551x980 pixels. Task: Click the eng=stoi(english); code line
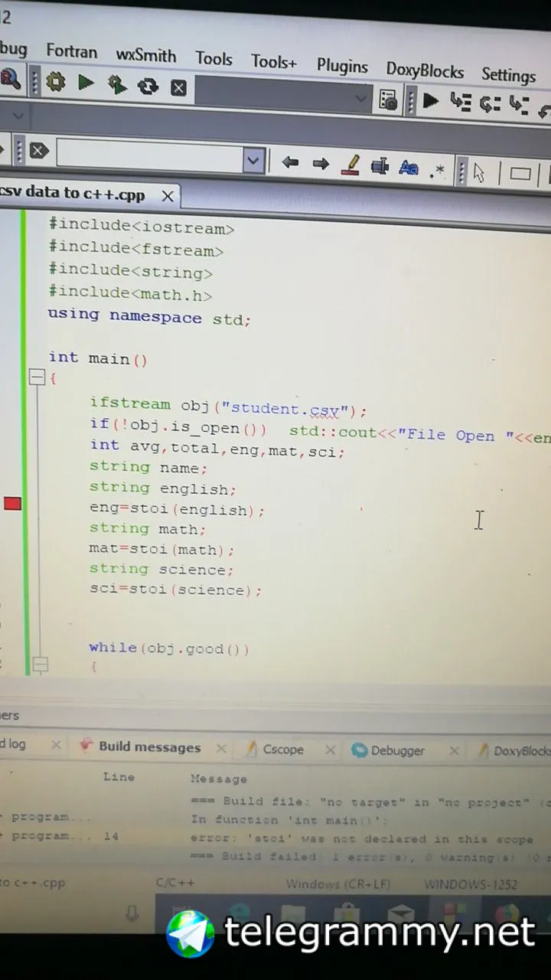point(177,508)
